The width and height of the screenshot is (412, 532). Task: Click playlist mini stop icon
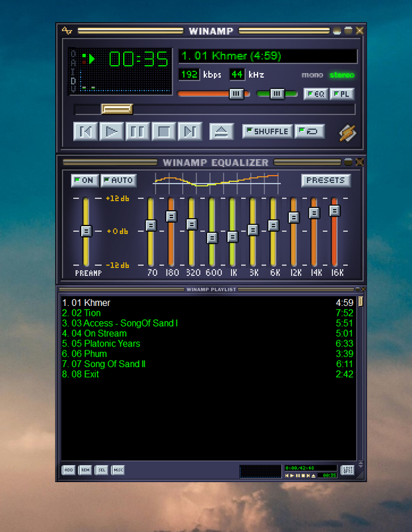click(304, 475)
